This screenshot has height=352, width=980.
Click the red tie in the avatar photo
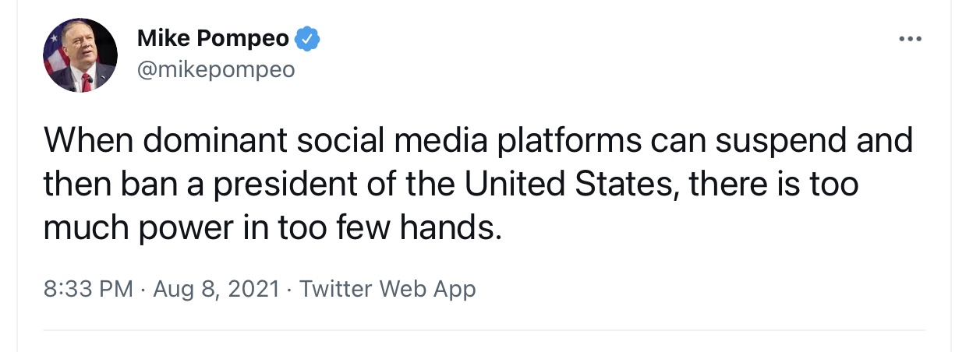(x=87, y=81)
